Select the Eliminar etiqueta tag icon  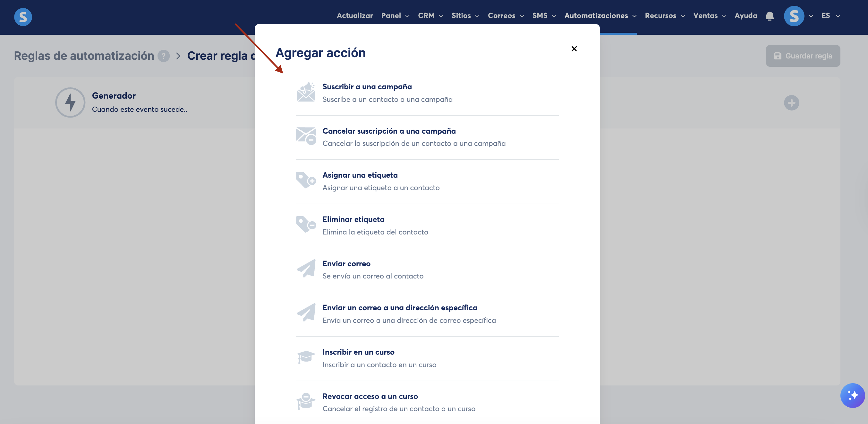click(306, 225)
